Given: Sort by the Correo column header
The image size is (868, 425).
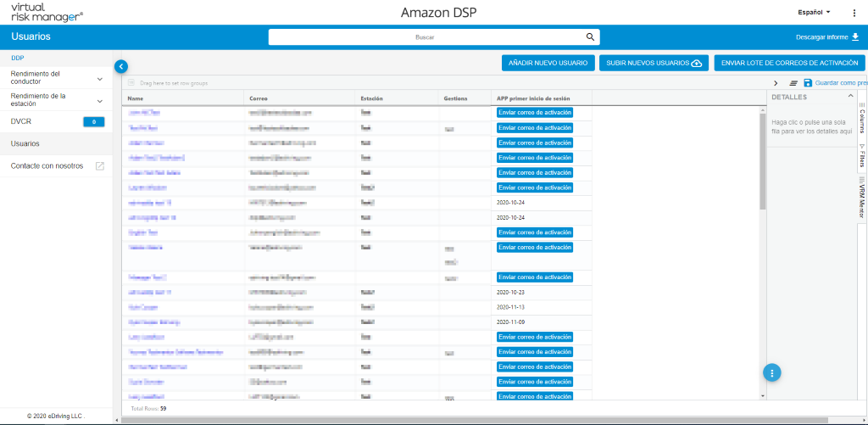Looking at the screenshot, I should pos(259,98).
